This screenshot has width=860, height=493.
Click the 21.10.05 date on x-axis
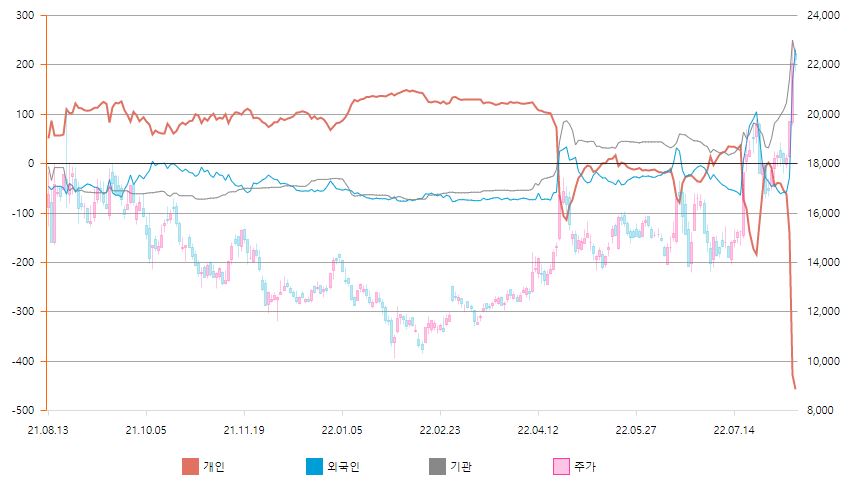coord(146,430)
